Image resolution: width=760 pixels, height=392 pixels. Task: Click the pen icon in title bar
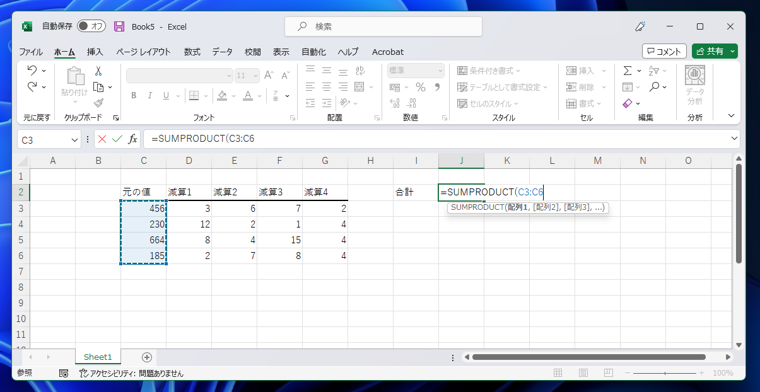tap(640, 27)
